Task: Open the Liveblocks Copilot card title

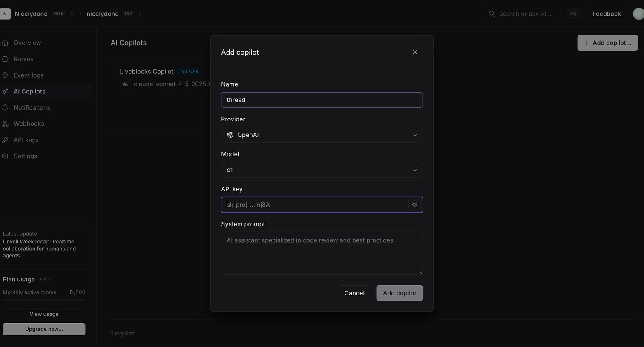Action: coord(147,71)
